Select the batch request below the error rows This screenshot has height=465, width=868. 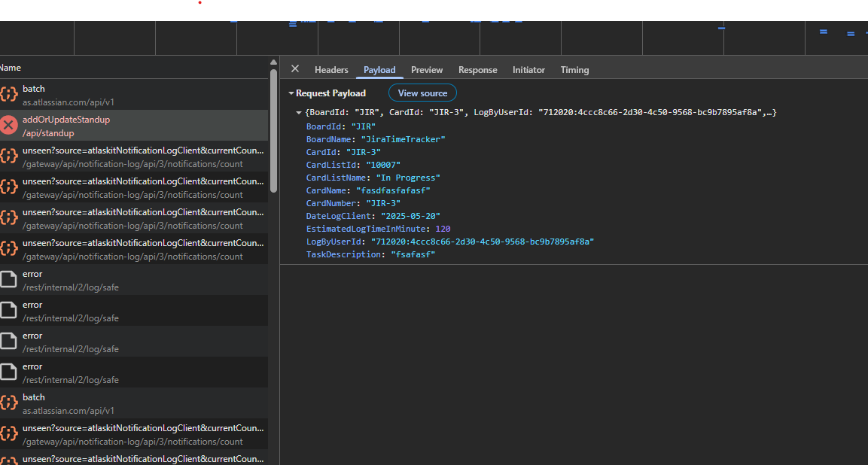click(x=134, y=403)
